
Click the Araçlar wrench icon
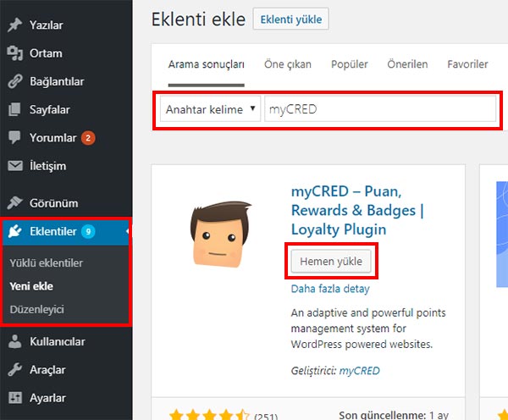click(15, 369)
